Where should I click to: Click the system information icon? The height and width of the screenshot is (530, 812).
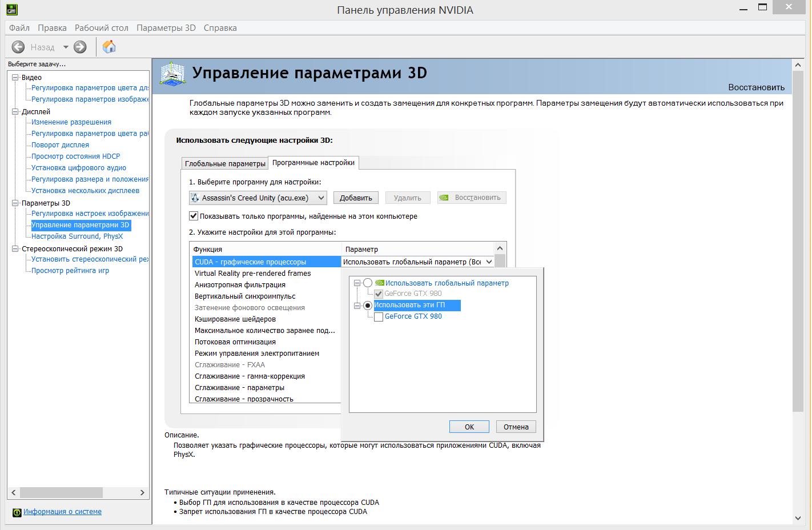click(x=17, y=512)
